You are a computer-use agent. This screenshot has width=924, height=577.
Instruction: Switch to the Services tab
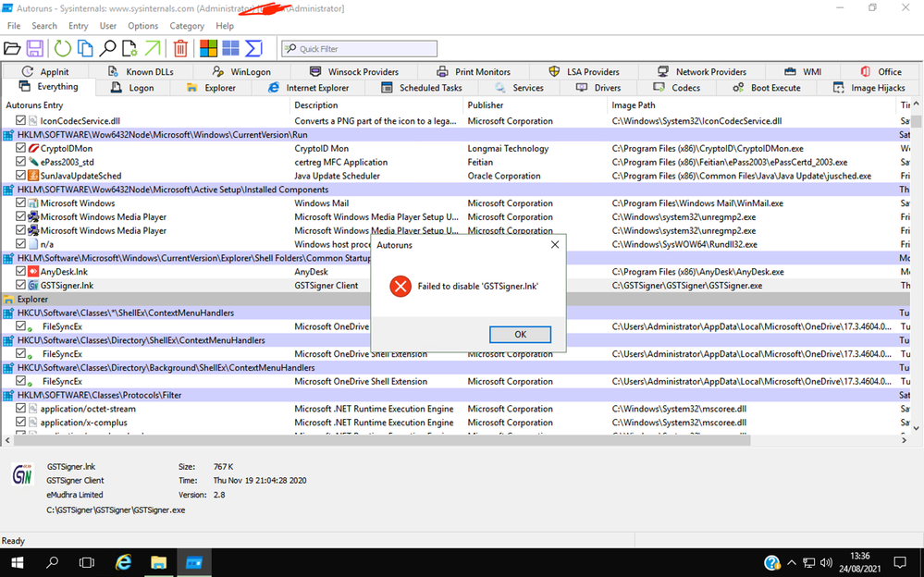(x=519, y=88)
